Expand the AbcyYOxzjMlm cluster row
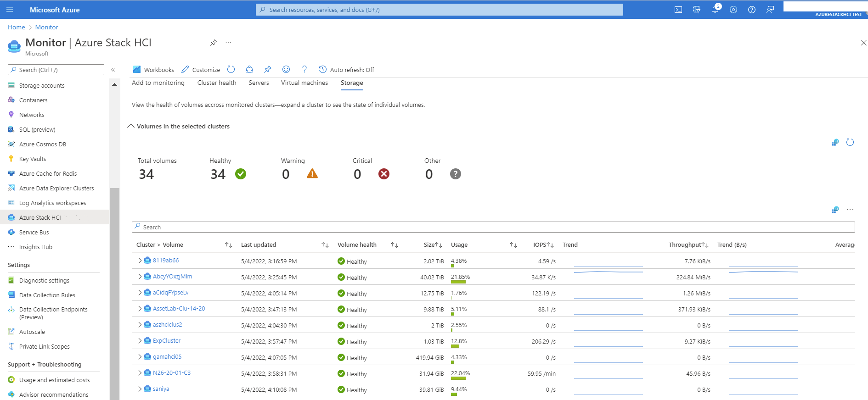 (140, 276)
